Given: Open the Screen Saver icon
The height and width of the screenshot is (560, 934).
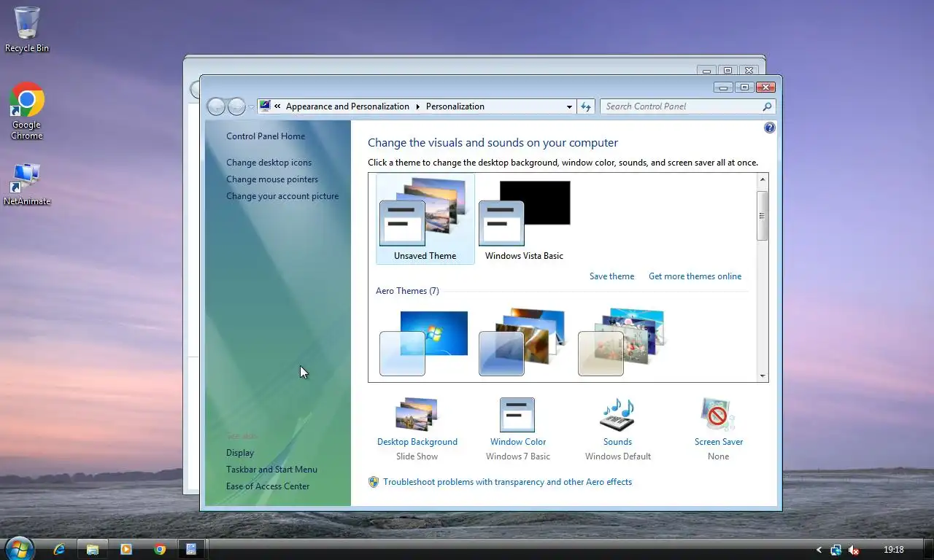Looking at the screenshot, I should point(718,414).
